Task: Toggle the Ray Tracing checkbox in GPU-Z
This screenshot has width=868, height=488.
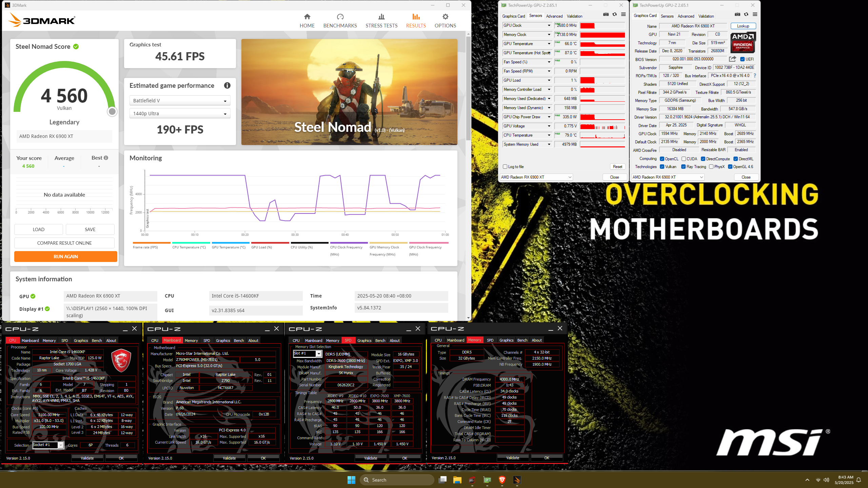Action: (684, 167)
